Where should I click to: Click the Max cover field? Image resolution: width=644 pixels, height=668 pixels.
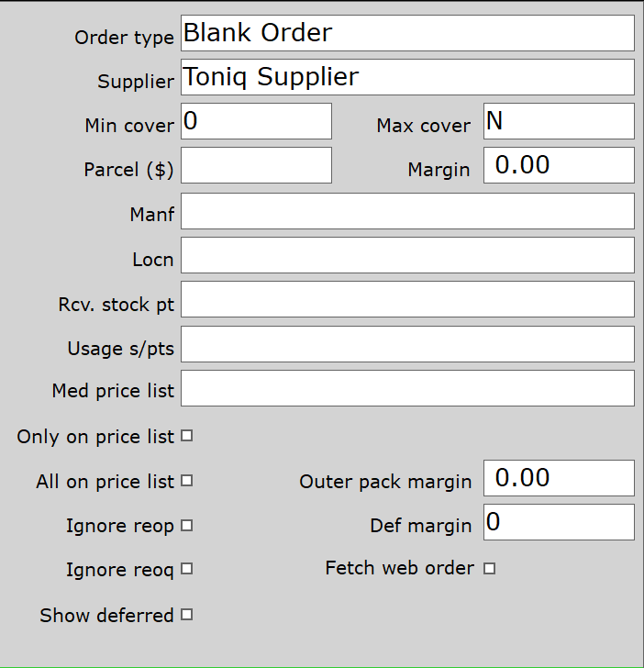coord(558,121)
